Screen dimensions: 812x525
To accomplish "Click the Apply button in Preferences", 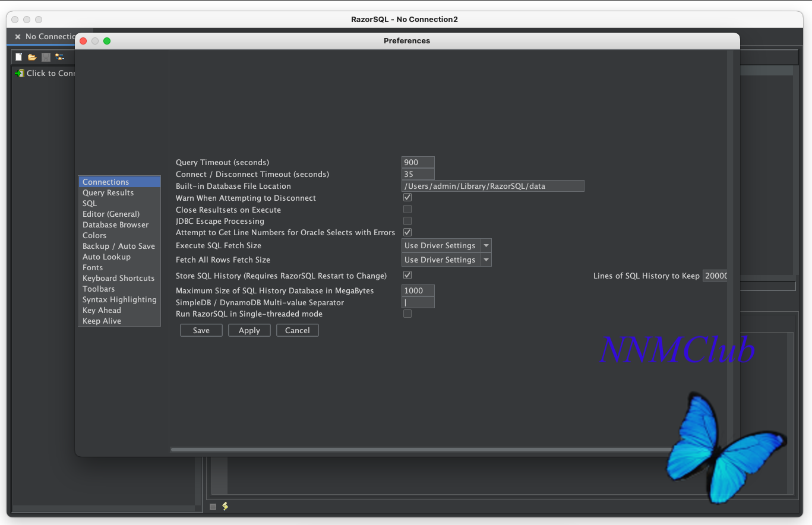I will pos(249,330).
